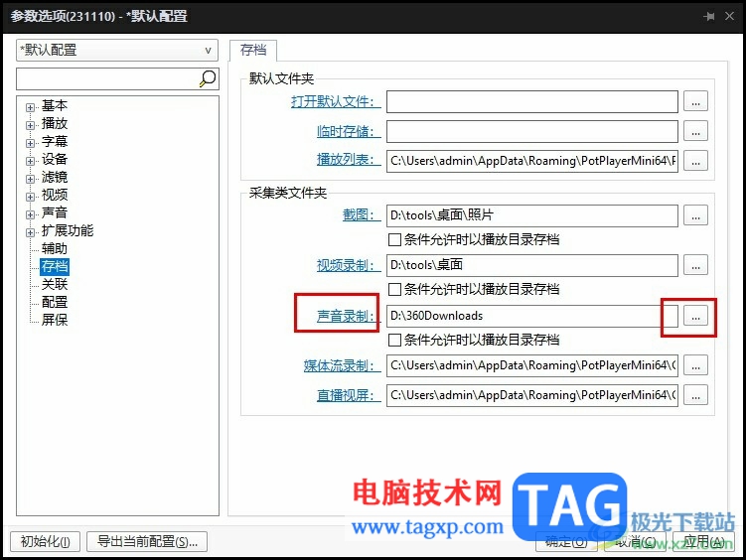Click 导出当前配置(S)... button
The height and width of the screenshot is (560, 746).
tap(147, 541)
